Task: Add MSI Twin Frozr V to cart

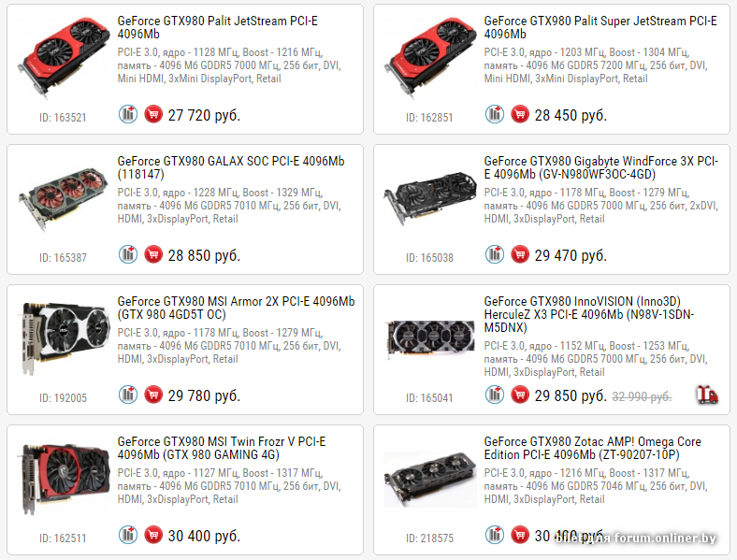Action: [x=153, y=535]
